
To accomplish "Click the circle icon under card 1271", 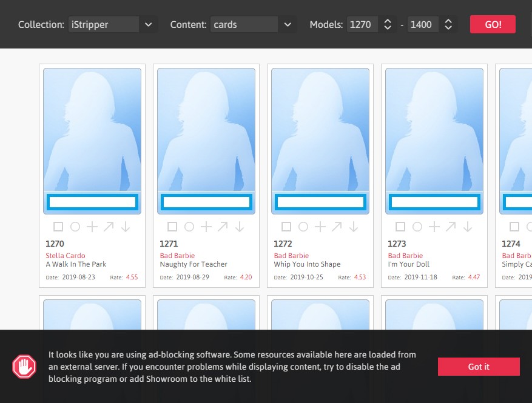I will 189,227.
